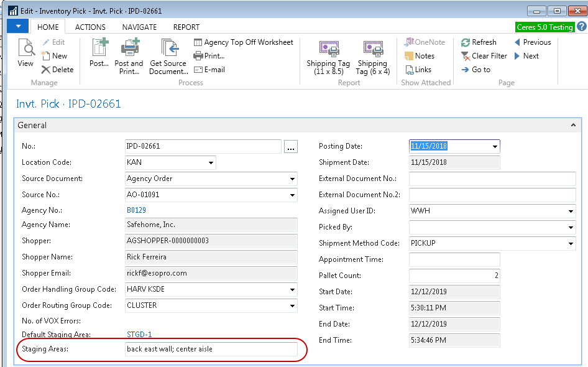Click the Delete icon in Manage group
The width and height of the screenshot is (588, 367).
click(x=47, y=70)
